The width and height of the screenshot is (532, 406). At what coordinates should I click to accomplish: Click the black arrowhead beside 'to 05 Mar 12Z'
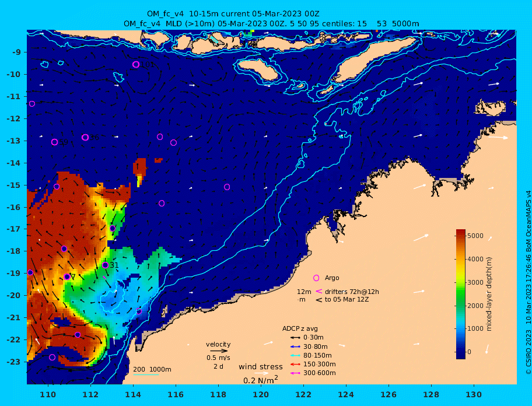point(319,300)
